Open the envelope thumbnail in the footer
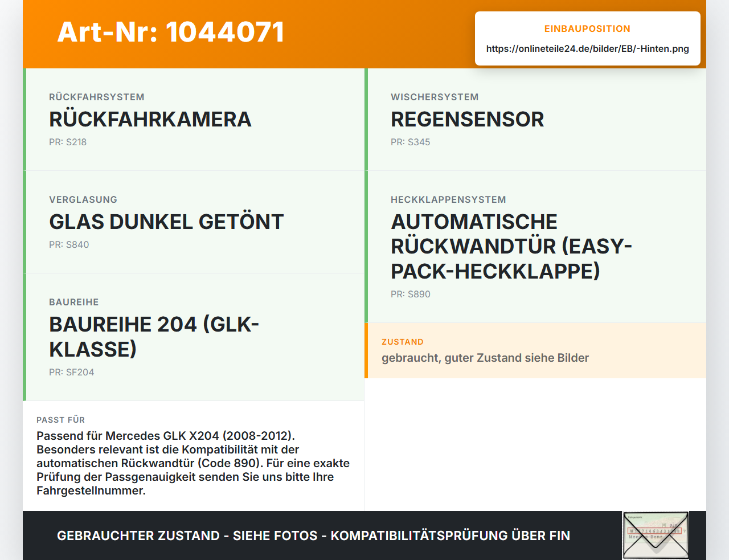This screenshot has width=729, height=560. (656, 536)
